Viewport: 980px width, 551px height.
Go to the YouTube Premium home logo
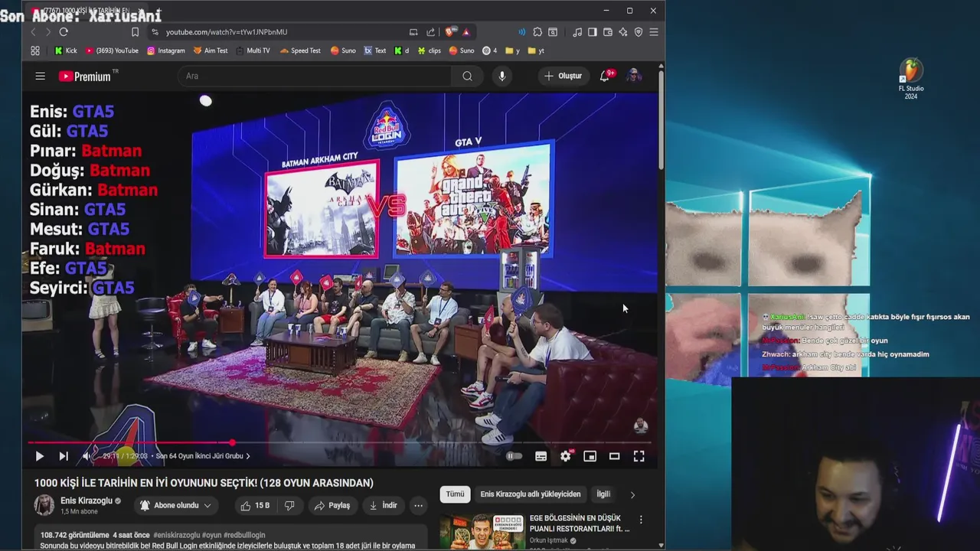(x=86, y=76)
